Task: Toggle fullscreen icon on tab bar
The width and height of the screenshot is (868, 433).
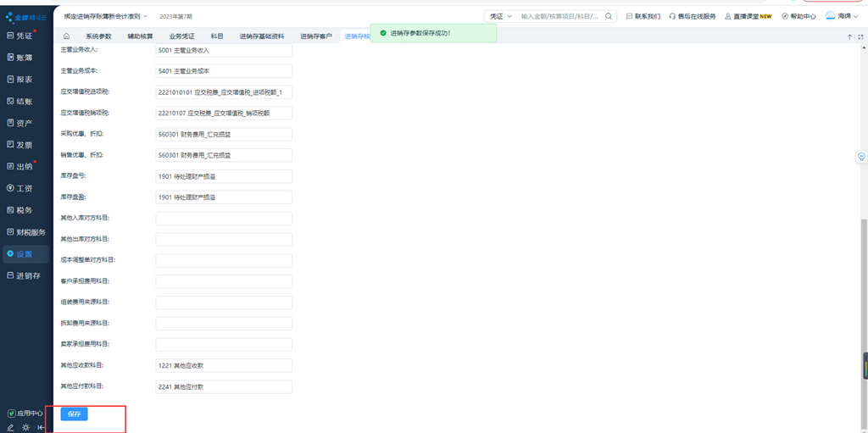Action: point(861,37)
